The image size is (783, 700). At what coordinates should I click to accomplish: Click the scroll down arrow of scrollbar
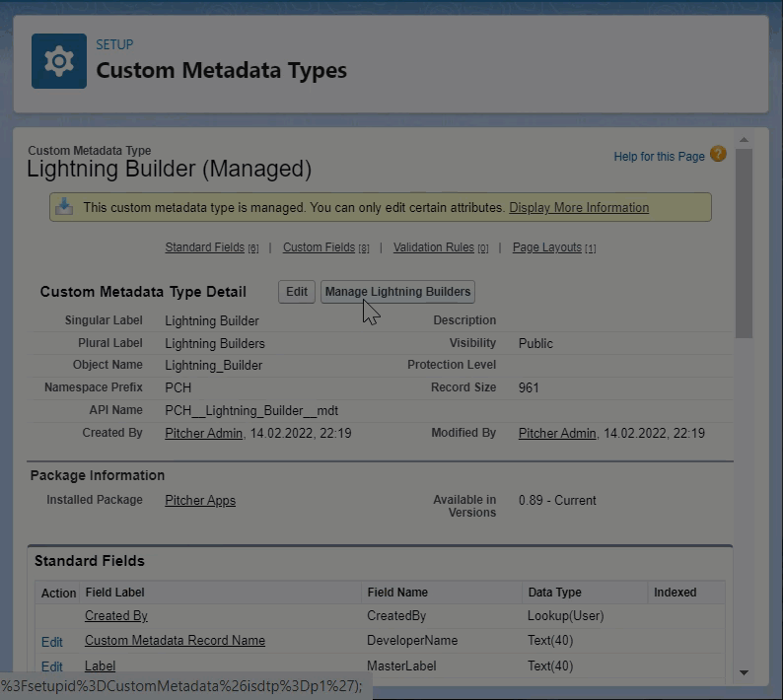click(745, 671)
